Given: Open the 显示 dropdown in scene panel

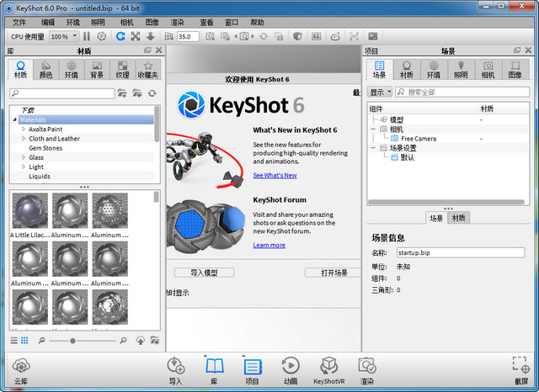Looking at the screenshot, I should point(379,92).
